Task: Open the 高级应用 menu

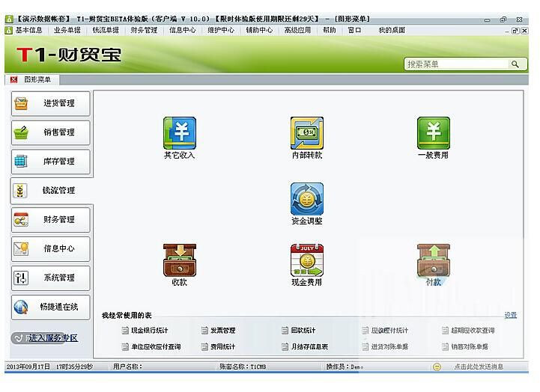Action: (x=297, y=30)
